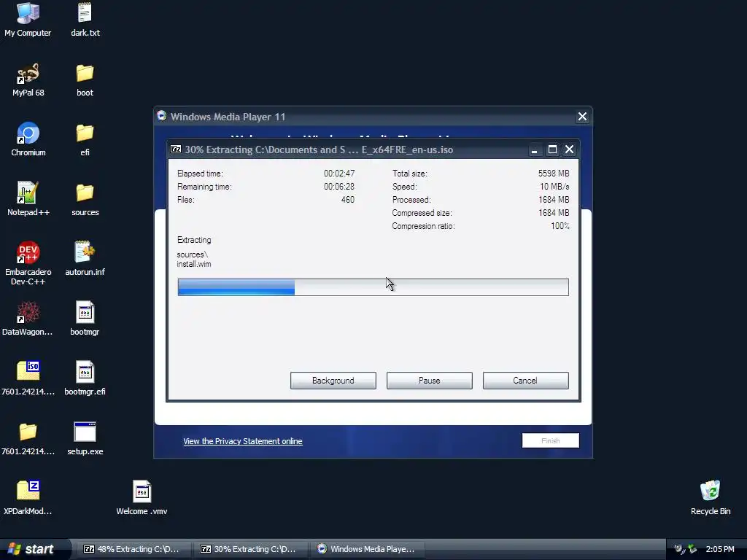Switch to the 48% Extracting taskbar item
This screenshot has width=747, height=560.
point(133,549)
